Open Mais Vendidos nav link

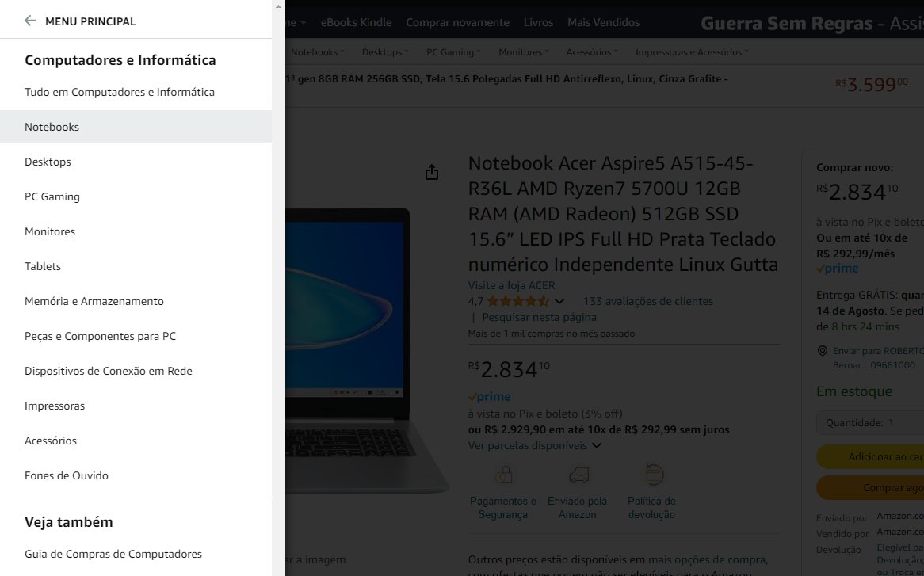pos(603,22)
